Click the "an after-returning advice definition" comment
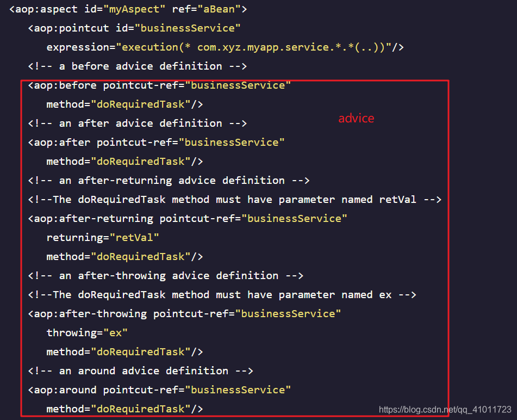Image resolution: width=517 pixels, height=420 pixels. pos(169,181)
